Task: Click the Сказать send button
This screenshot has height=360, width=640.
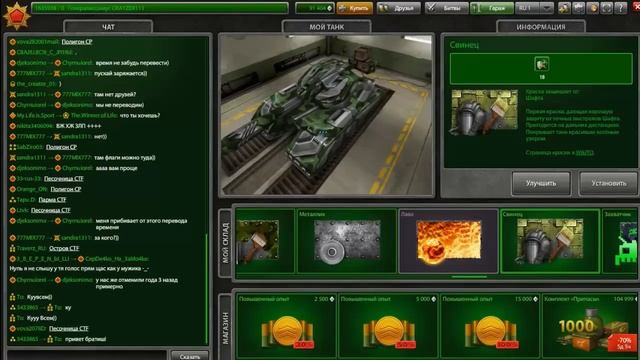Action: pyautogui.click(x=190, y=356)
